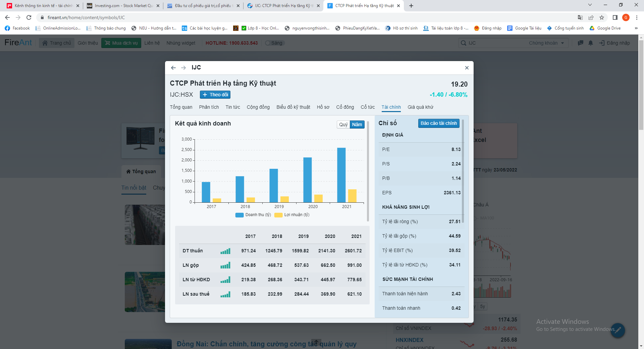Open the Tin tức tab
Viewport: 644px width, 349px height.
click(x=233, y=107)
